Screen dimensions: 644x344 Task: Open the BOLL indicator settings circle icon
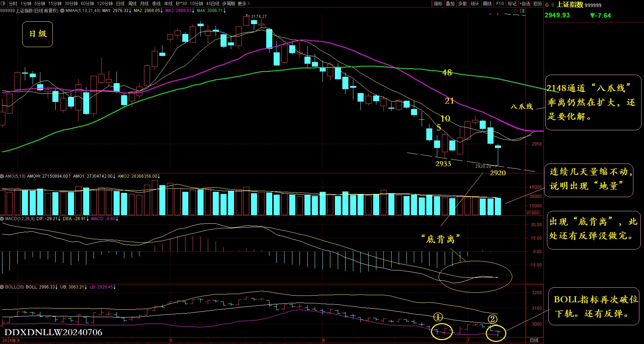2,287
